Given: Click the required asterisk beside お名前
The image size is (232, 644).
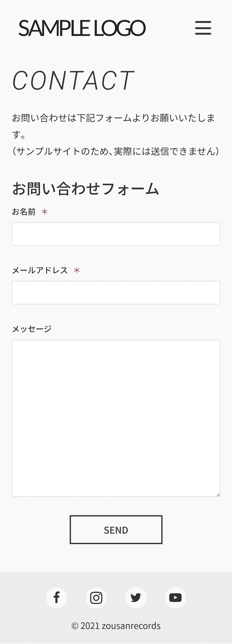Looking at the screenshot, I should point(44,212).
